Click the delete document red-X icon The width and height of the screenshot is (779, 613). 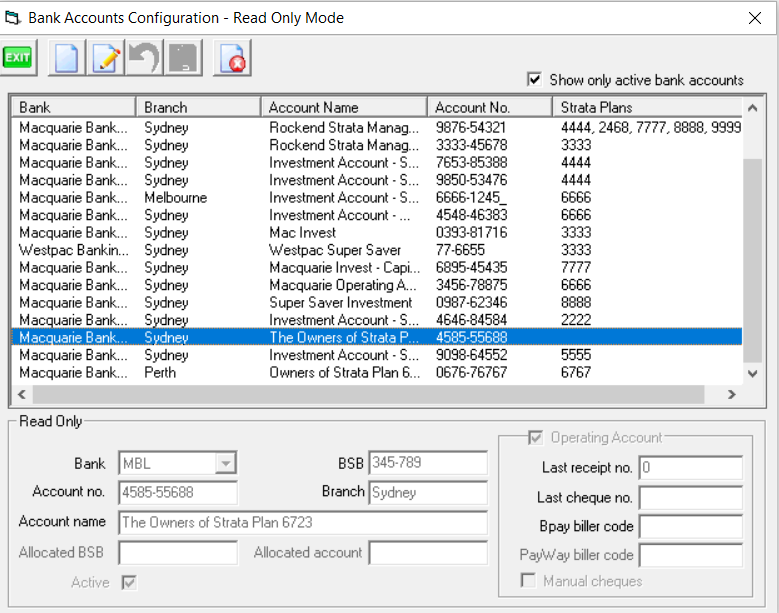233,58
